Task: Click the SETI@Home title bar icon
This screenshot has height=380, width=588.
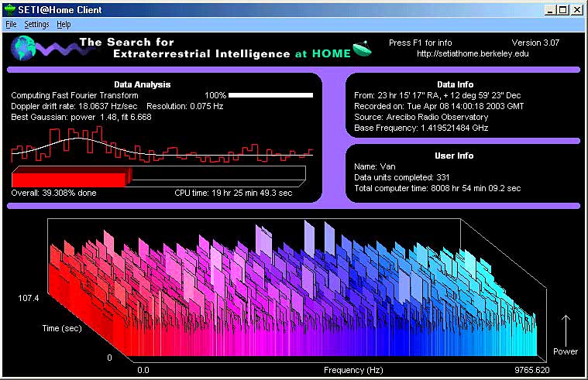Action: pos(9,10)
